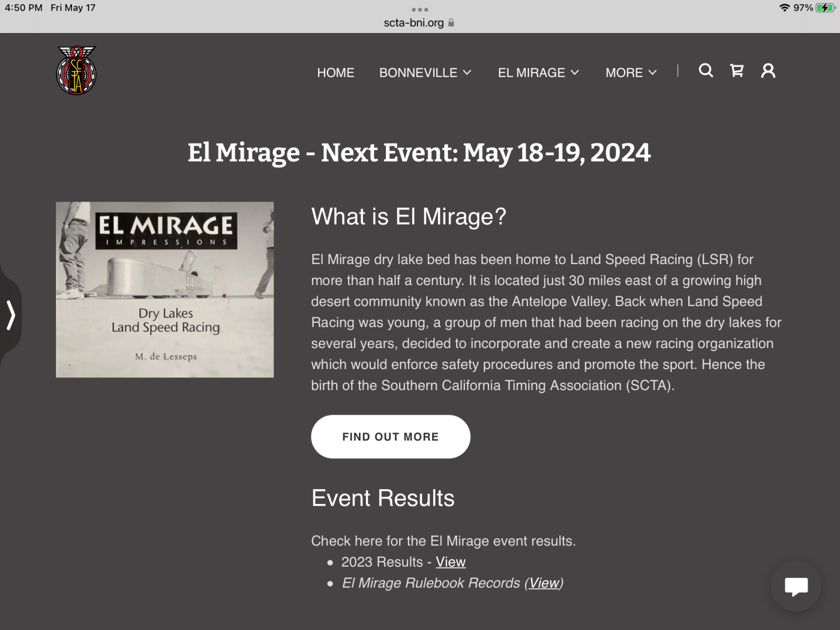This screenshot has height=630, width=840.
Task: Tap the 4:50 PM clock display
Action: pos(24,8)
